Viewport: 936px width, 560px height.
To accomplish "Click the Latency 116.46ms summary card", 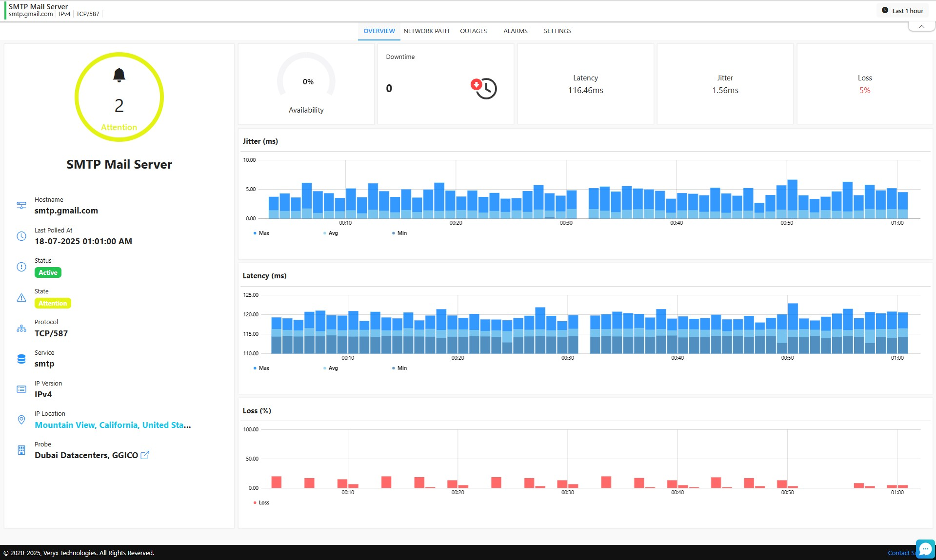I will (585, 84).
